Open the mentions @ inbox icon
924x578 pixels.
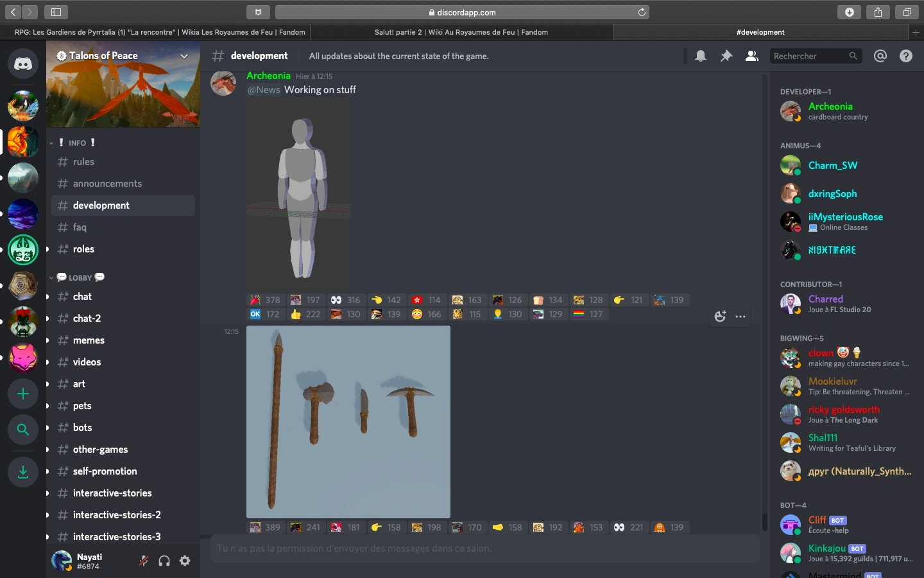point(880,57)
